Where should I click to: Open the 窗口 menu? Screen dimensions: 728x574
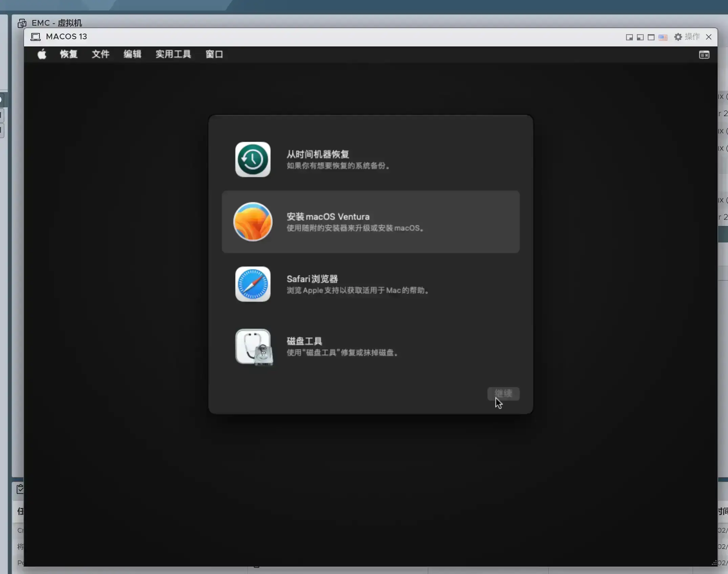coord(214,54)
